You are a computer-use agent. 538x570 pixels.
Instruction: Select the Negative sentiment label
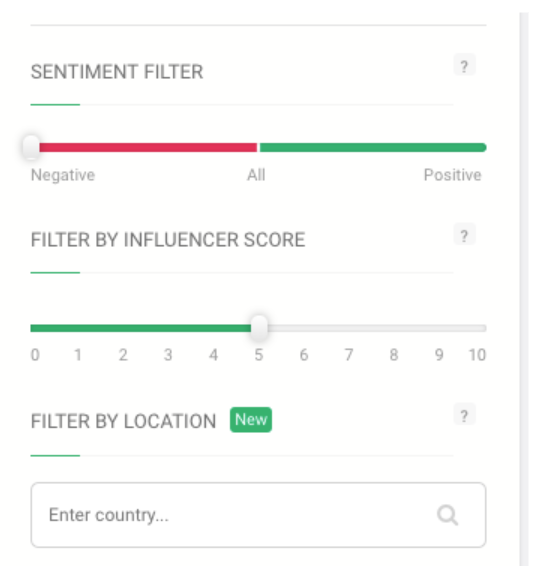pyautogui.click(x=63, y=175)
